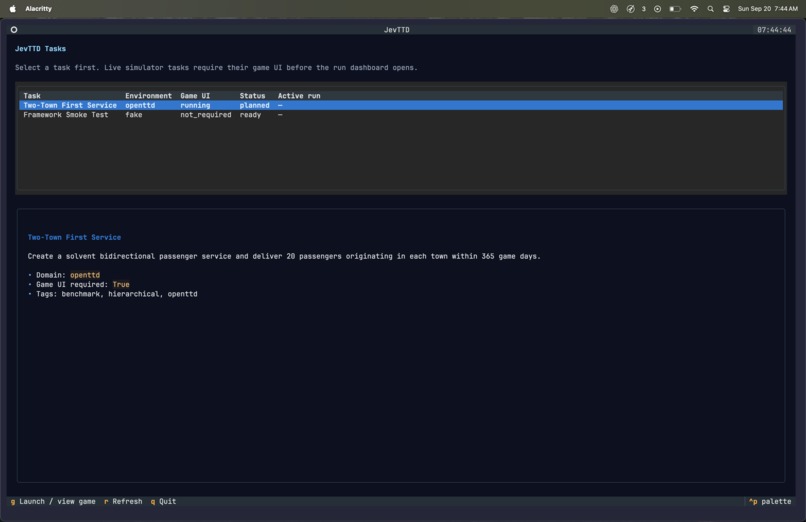Click the task description sentence

click(x=284, y=256)
